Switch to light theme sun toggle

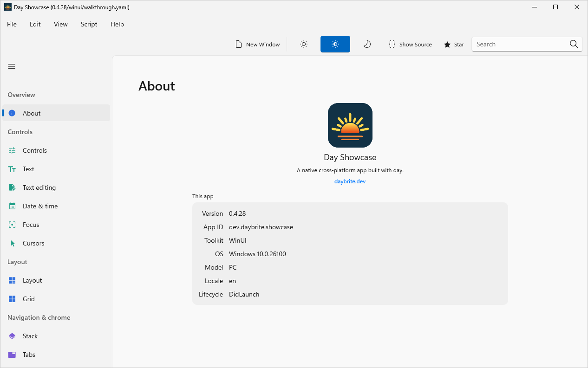pos(304,44)
